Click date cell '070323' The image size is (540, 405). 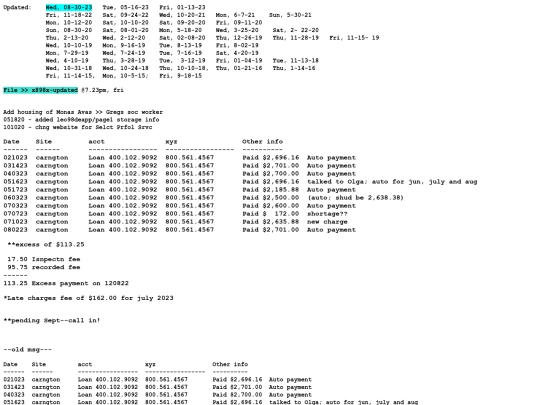click(x=15, y=206)
